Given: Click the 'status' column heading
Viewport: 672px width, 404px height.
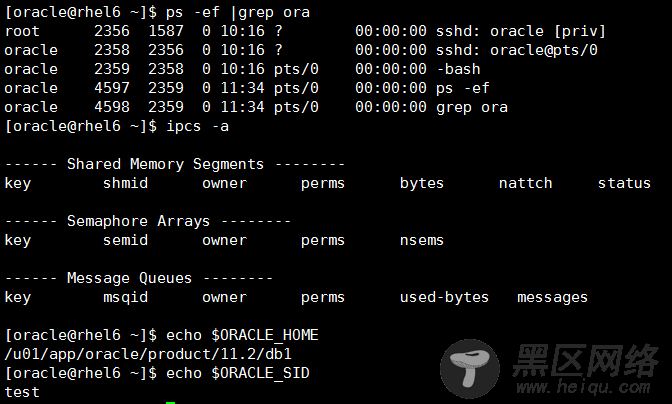Looking at the screenshot, I should (624, 183).
